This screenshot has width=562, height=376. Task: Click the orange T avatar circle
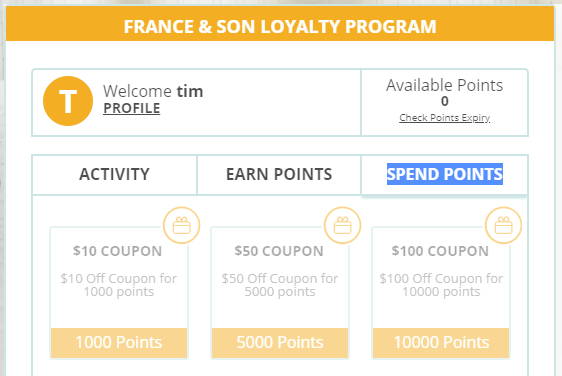[x=68, y=101]
